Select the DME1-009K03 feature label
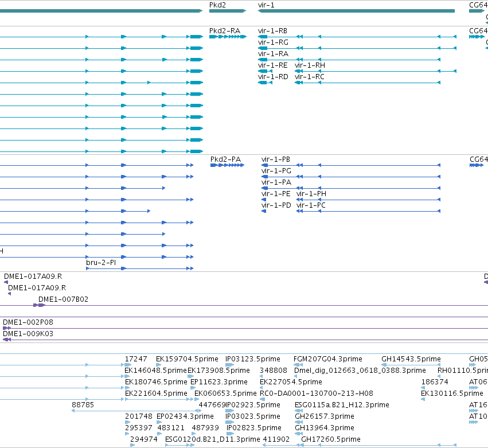This screenshot has width=488, height=448. point(28,334)
